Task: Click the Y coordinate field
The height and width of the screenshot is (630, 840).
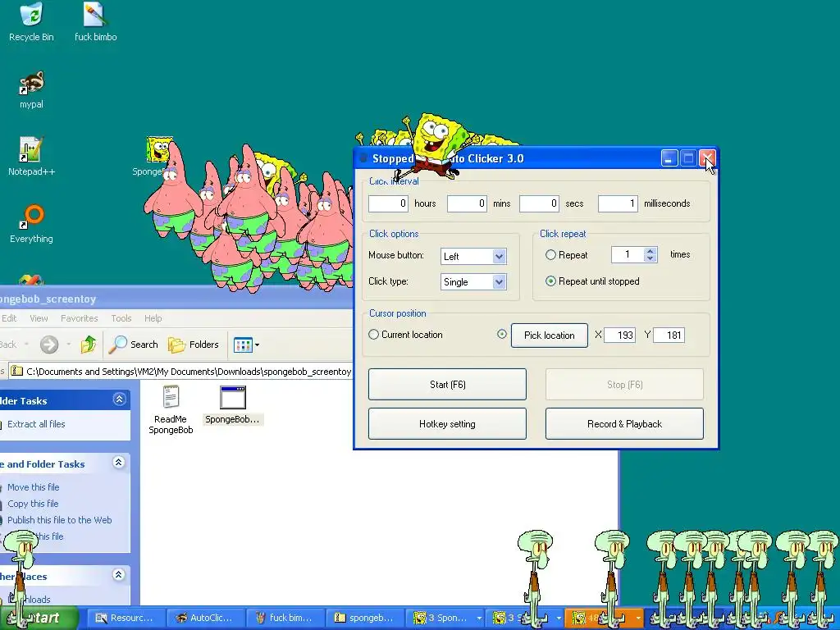Action: [x=669, y=336]
